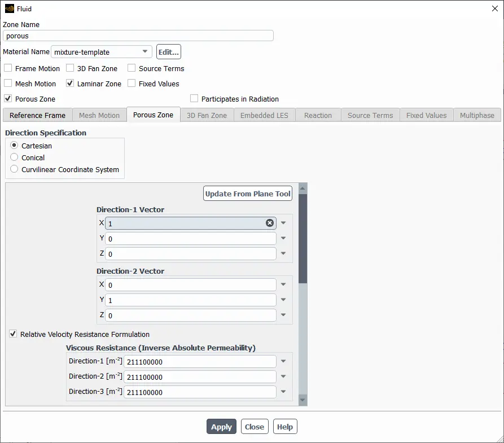Open dropdown for Viscous Resistance Direction-1

(x=283, y=361)
